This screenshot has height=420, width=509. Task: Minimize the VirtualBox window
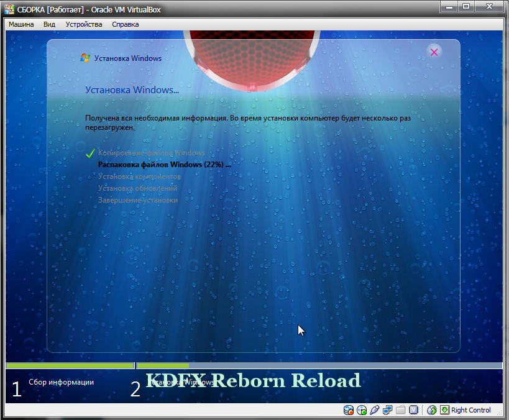[449, 6]
